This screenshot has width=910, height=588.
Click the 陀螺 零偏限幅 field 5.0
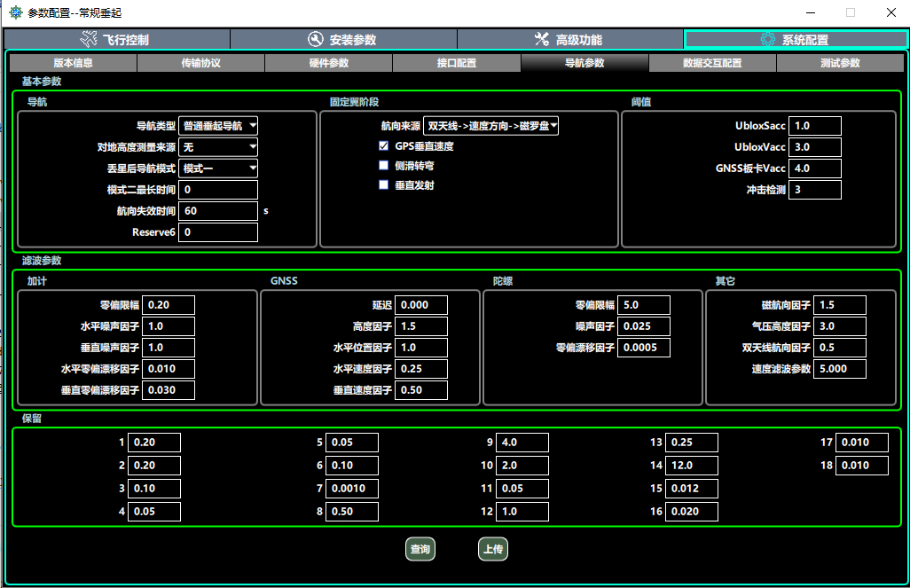coord(644,305)
